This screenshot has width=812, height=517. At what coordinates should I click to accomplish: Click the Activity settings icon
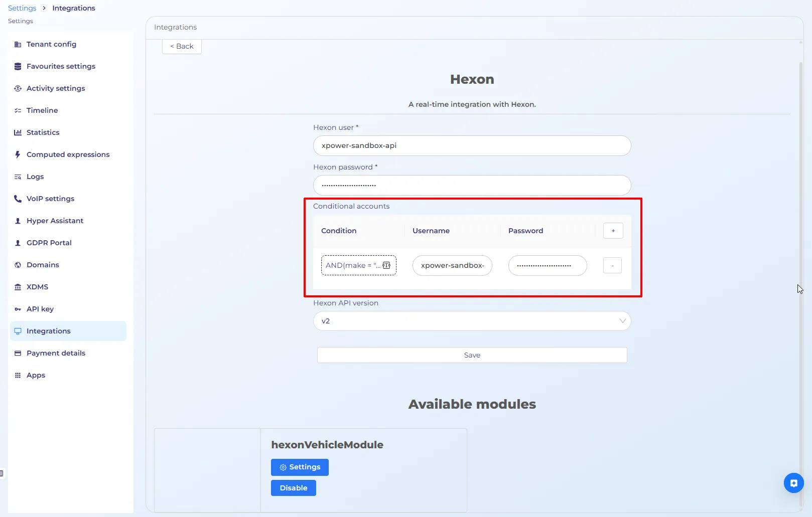(18, 88)
